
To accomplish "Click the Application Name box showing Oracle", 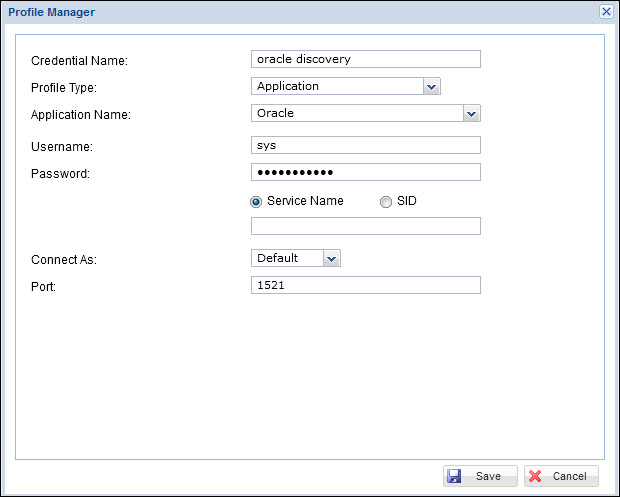I will 356,114.
